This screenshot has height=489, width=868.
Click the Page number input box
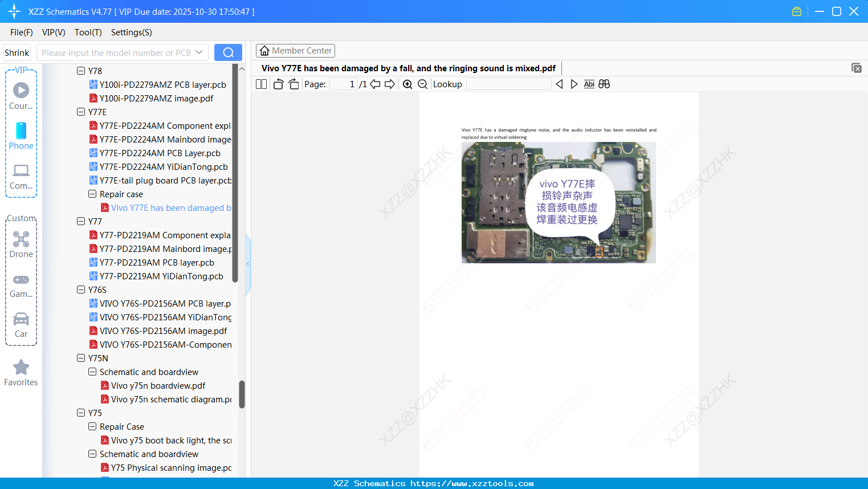344,84
